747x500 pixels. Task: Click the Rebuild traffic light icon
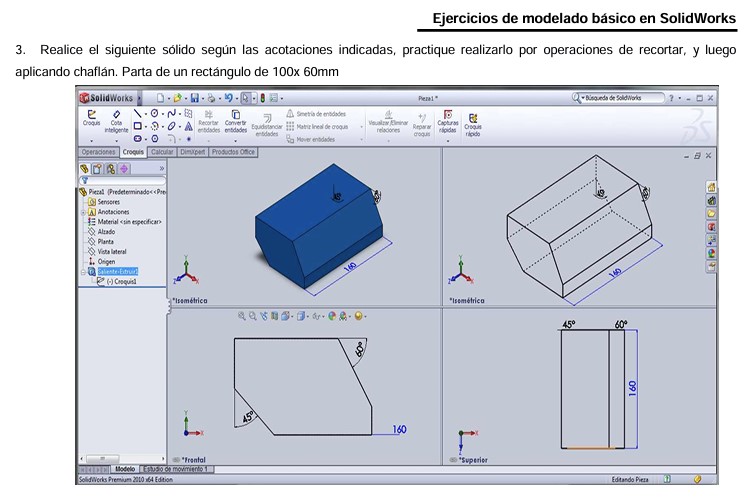pyautogui.click(x=262, y=98)
